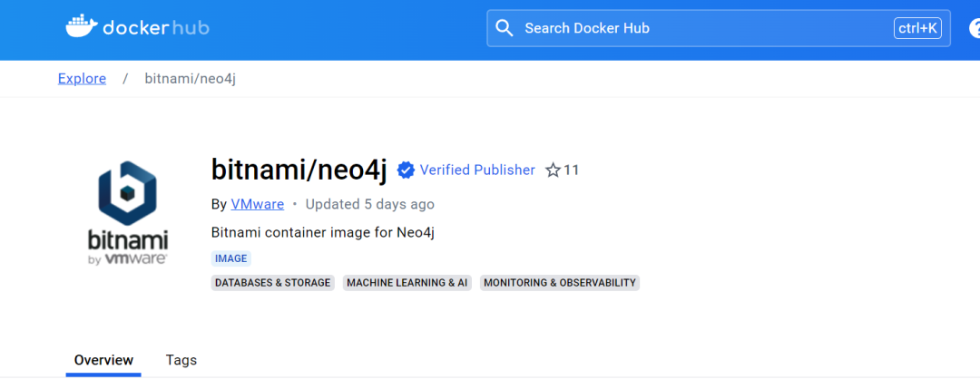Screen dimensions: 980x389
Task: Click the Docker whale logo icon
Action: pos(81,26)
